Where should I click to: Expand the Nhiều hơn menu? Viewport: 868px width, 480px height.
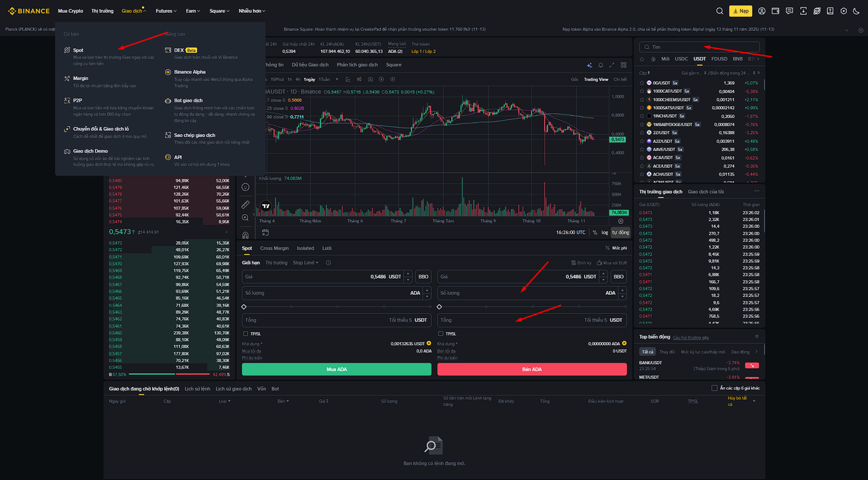pyautogui.click(x=252, y=11)
